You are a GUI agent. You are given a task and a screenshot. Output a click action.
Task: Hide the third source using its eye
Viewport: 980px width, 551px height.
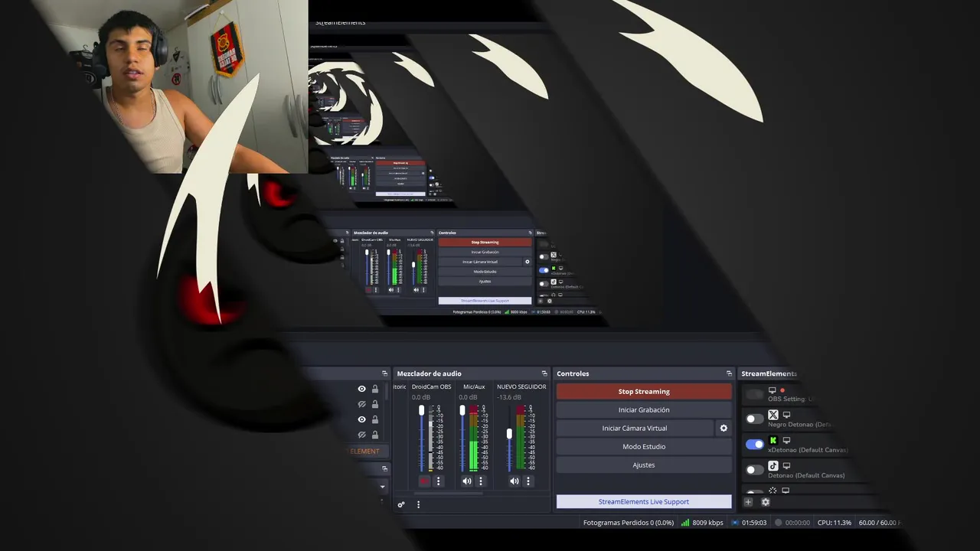(361, 419)
